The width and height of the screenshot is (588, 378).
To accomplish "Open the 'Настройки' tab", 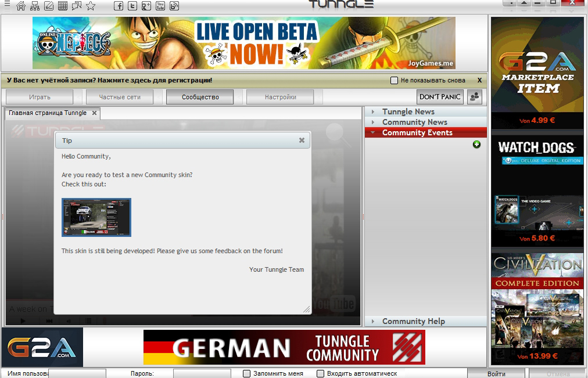I will [280, 97].
